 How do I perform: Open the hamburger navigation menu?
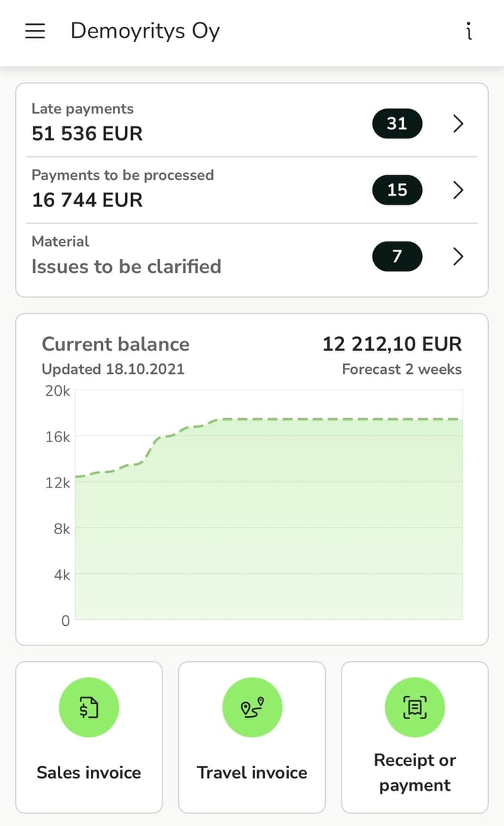[35, 31]
